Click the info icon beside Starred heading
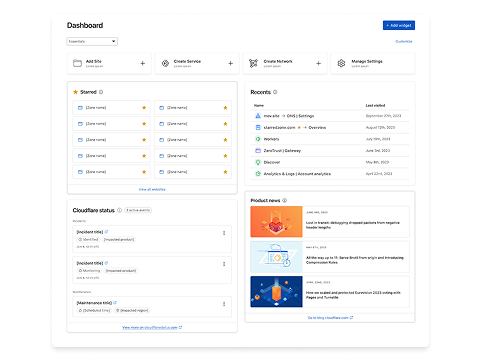 pos(101,92)
